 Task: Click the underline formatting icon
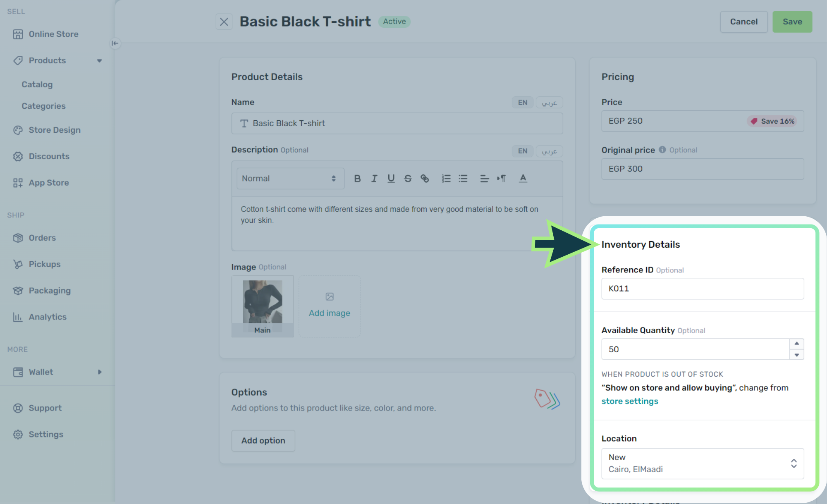tap(391, 179)
